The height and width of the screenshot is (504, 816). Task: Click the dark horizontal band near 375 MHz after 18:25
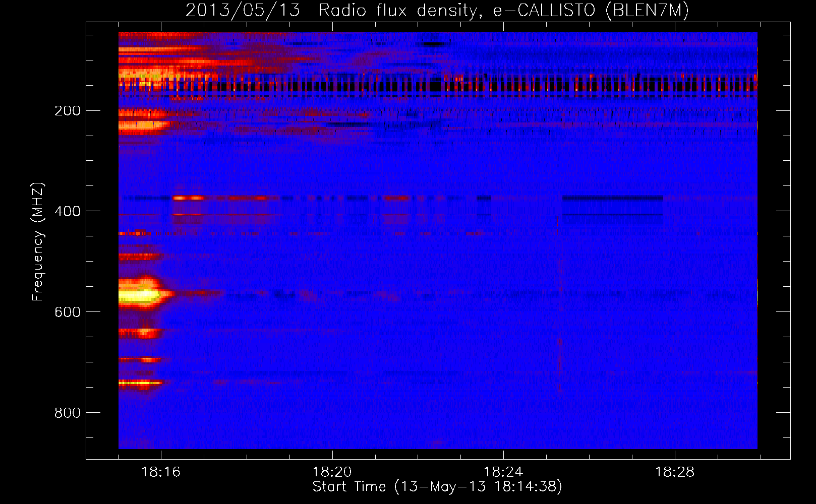[612, 198]
